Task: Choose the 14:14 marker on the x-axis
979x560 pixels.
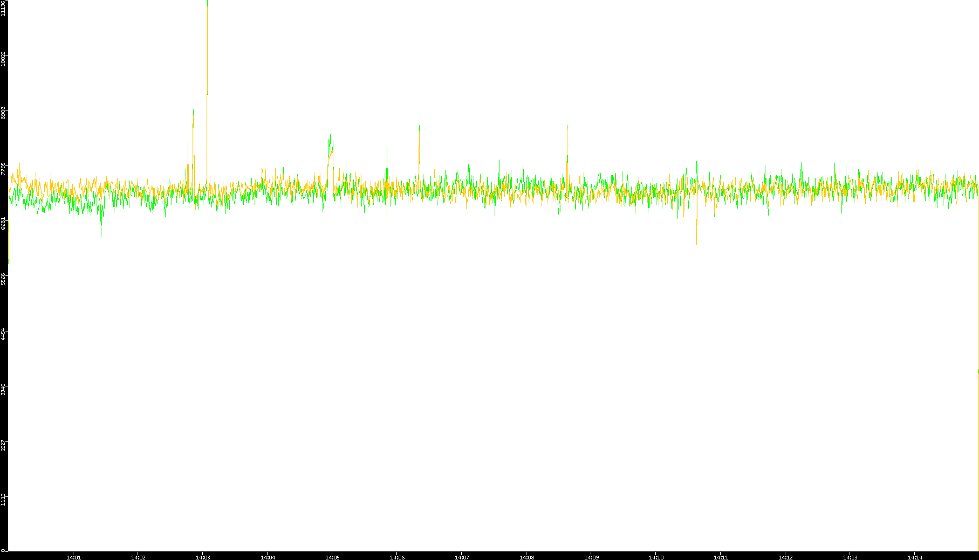Action: 915,557
